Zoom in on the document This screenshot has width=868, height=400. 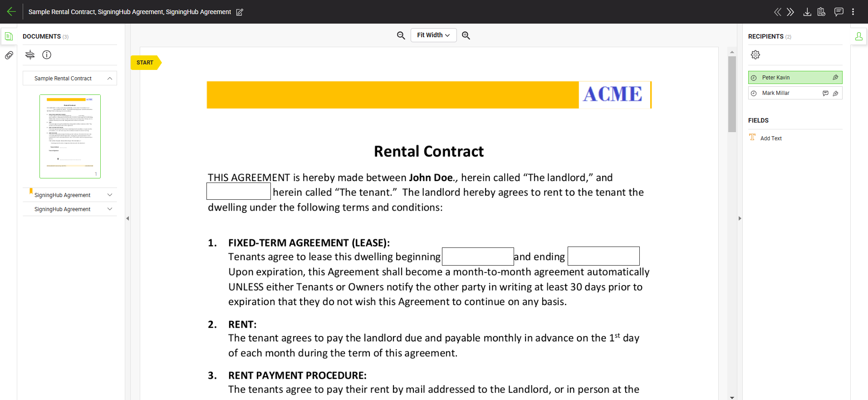(x=466, y=35)
